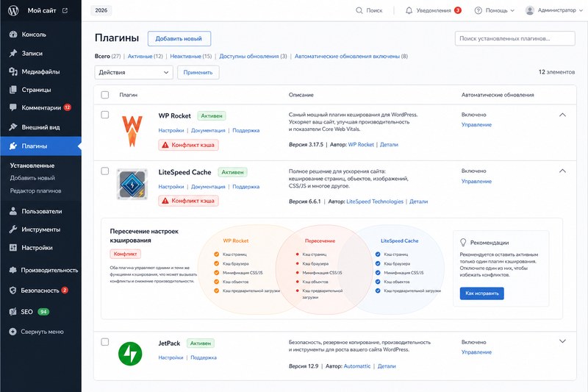Tick the select-all plugins checkbox
Image resolution: width=588 pixels, height=392 pixels.
pos(105,95)
